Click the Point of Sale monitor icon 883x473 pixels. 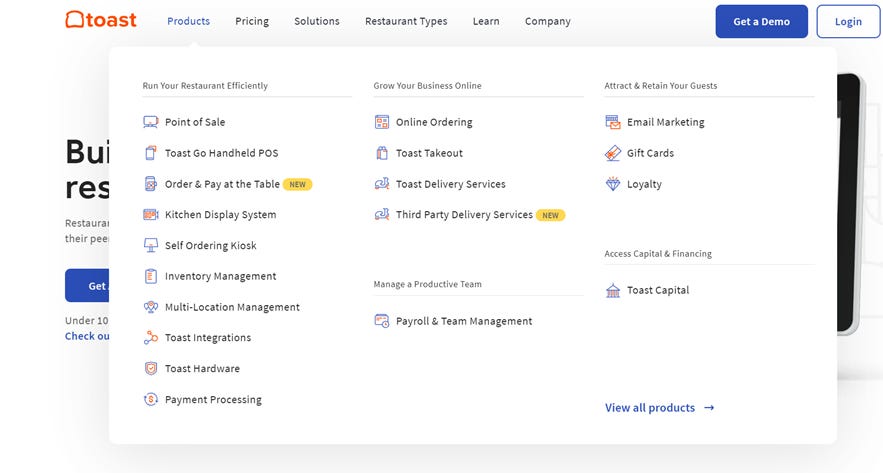click(x=150, y=122)
